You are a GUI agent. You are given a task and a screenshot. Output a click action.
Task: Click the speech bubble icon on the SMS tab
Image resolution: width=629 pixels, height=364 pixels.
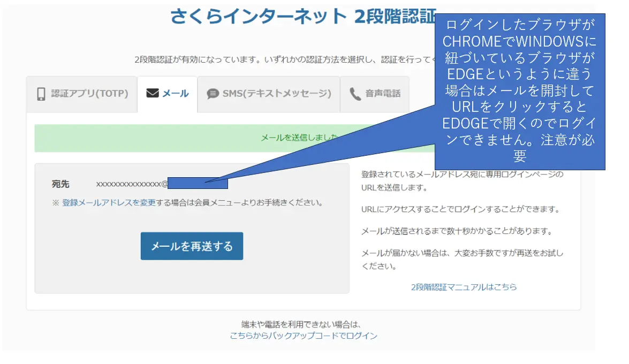coord(214,94)
